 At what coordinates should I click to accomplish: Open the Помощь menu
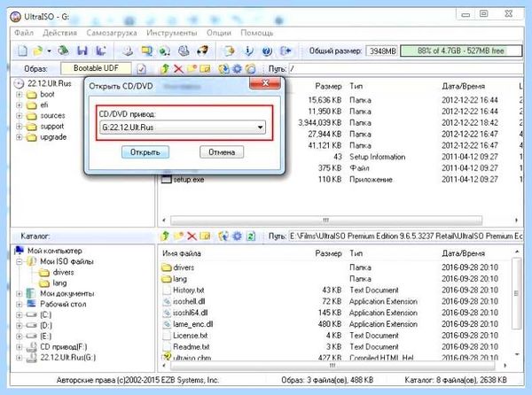pyautogui.click(x=257, y=33)
